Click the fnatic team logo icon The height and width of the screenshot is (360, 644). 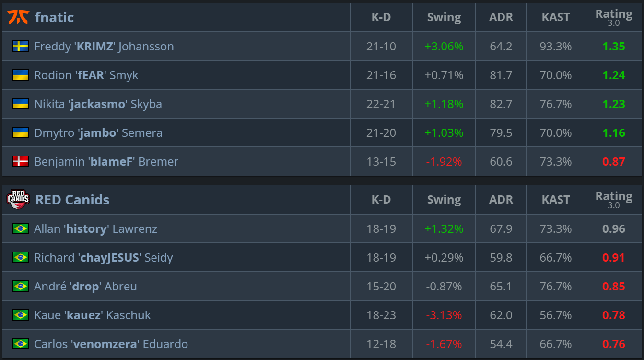pos(18,17)
